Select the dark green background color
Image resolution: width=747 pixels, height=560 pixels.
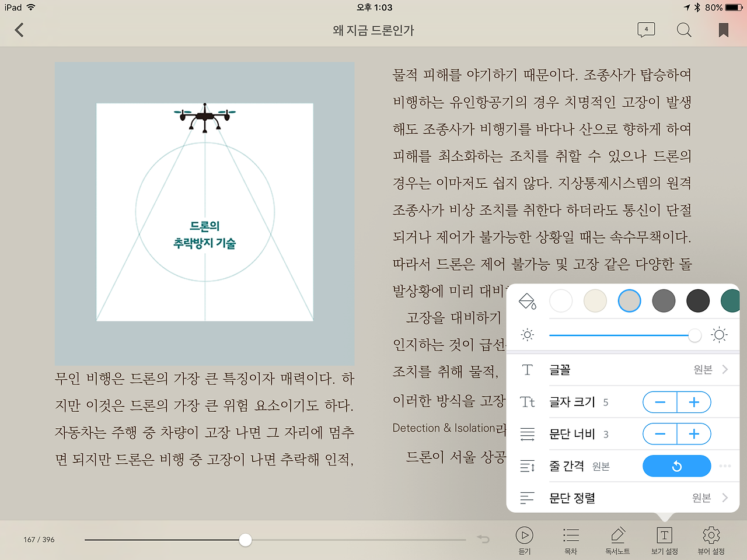730,301
